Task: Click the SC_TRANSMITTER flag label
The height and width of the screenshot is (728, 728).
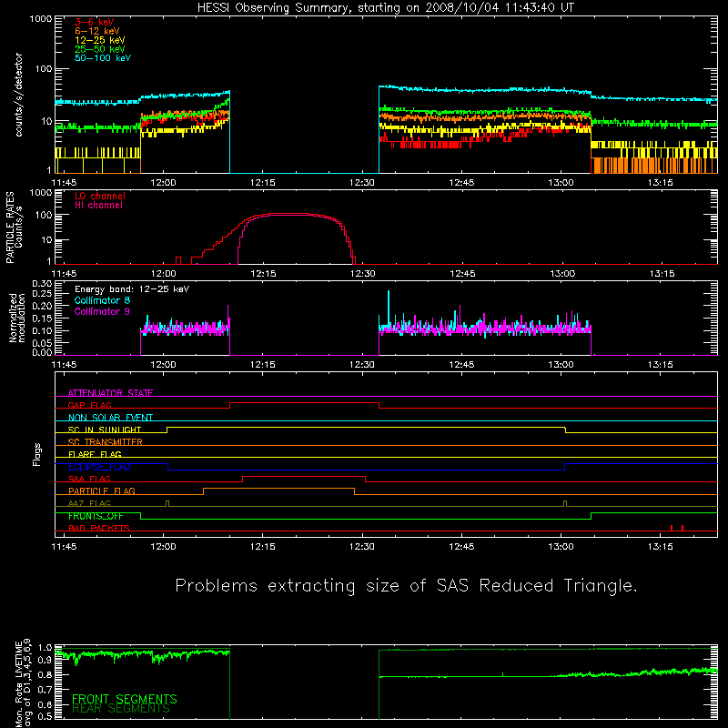Action: tap(106, 441)
